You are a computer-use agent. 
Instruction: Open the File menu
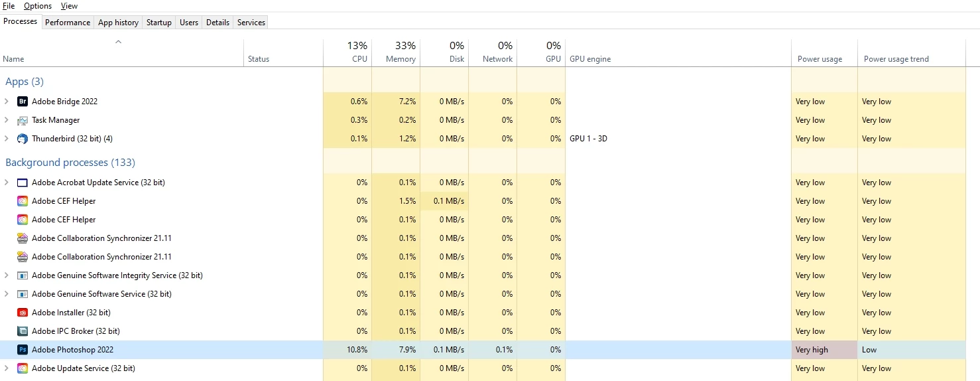(x=9, y=6)
